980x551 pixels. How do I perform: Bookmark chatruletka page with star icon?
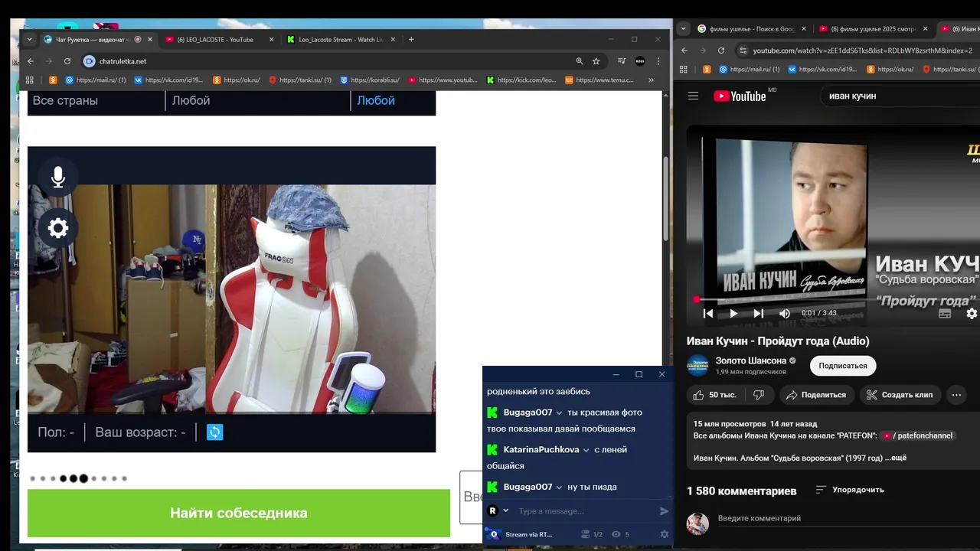pos(596,61)
